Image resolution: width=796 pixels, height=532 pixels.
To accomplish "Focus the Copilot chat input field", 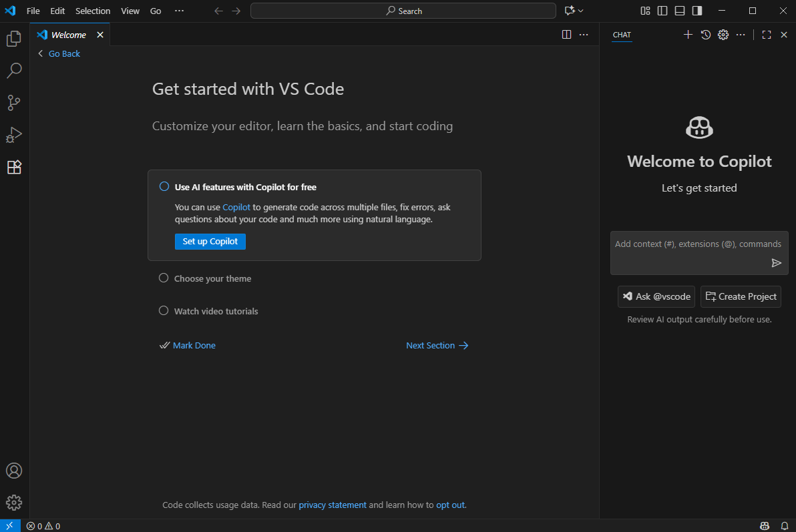I will point(699,253).
